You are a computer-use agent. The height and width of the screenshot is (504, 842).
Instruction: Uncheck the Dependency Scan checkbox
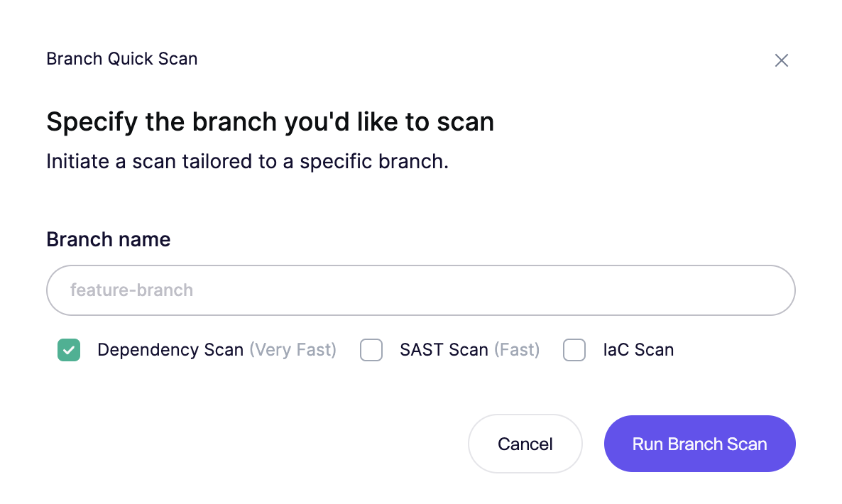69,350
